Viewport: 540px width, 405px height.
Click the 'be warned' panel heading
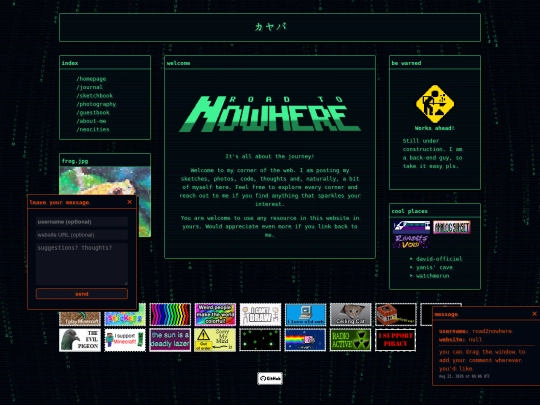click(406, 63)
